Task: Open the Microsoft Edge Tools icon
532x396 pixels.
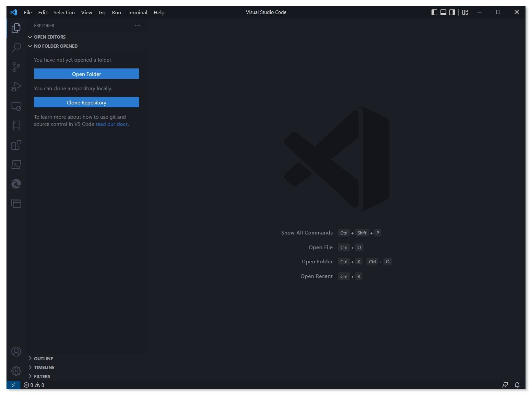Action: pos(16,184)
